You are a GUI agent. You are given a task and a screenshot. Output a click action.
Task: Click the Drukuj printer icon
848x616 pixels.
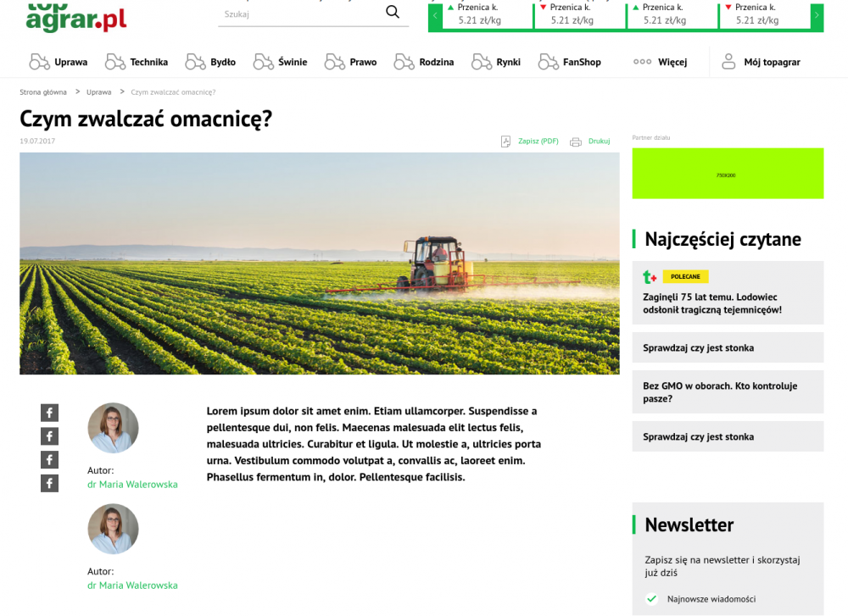[x=576, y=142]
